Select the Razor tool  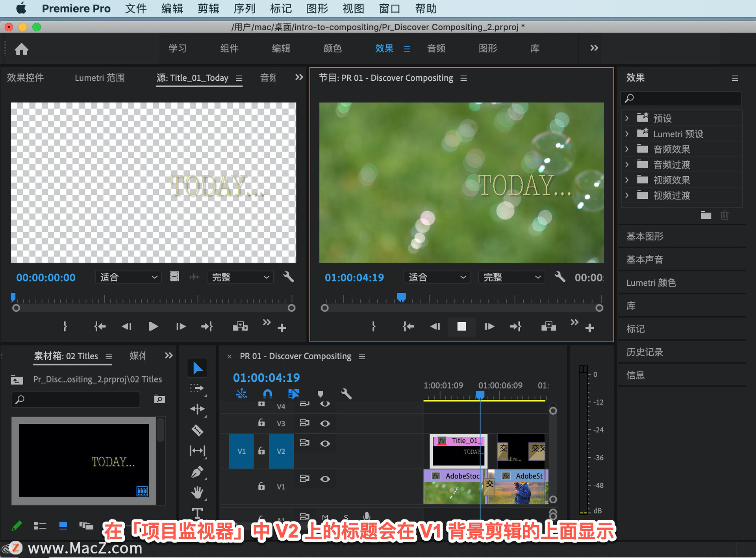(197, 430)
